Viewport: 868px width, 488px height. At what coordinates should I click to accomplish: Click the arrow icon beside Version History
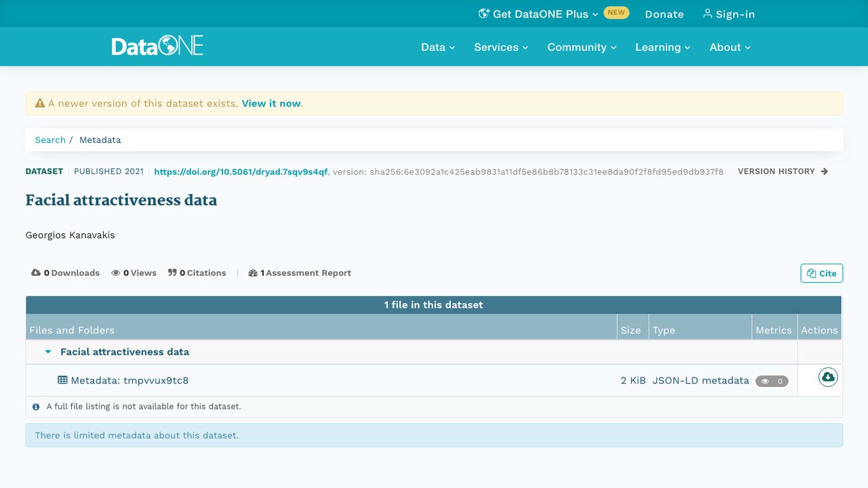(825, 171)
